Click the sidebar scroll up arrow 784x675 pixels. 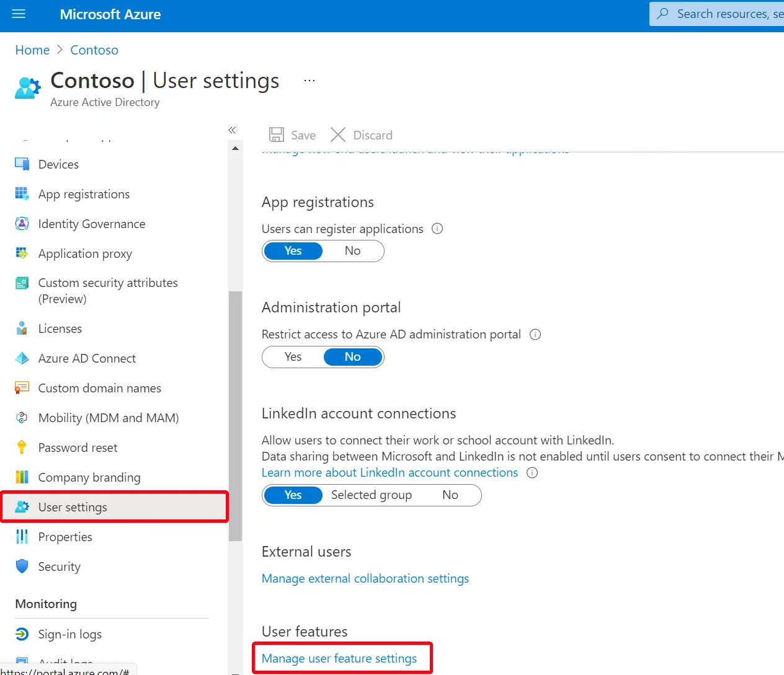point(235,148)
